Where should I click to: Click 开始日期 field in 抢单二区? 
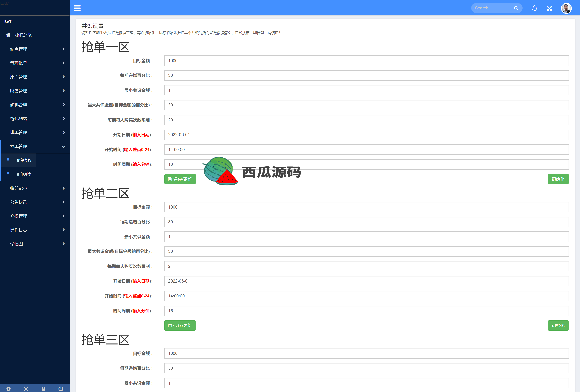tap(366, 281)
